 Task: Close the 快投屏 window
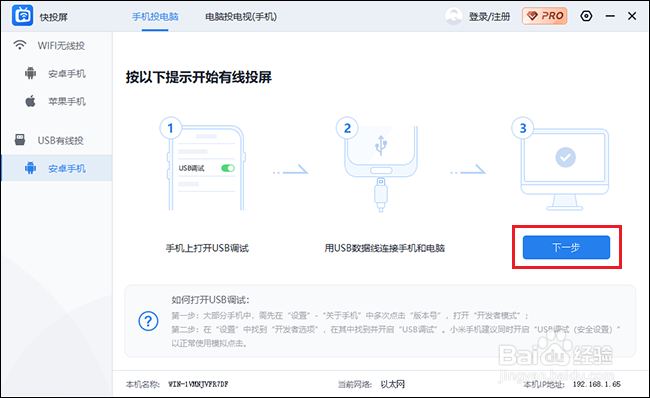[x=632, y=16]
